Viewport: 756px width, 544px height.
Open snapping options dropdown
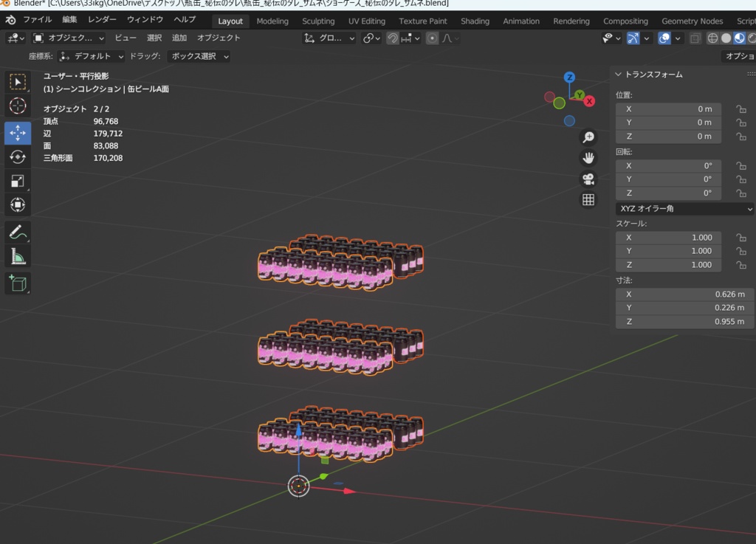[410, 38]
